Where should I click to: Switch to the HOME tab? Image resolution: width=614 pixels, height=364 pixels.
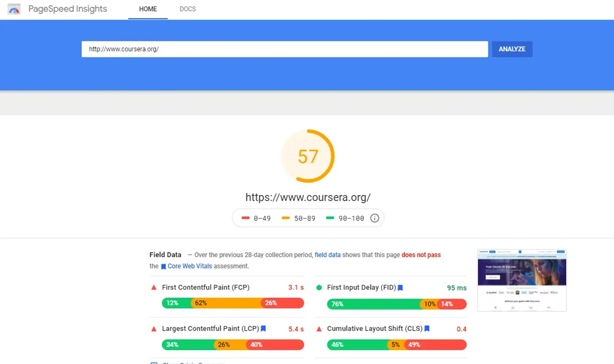(x=148, y=9)
